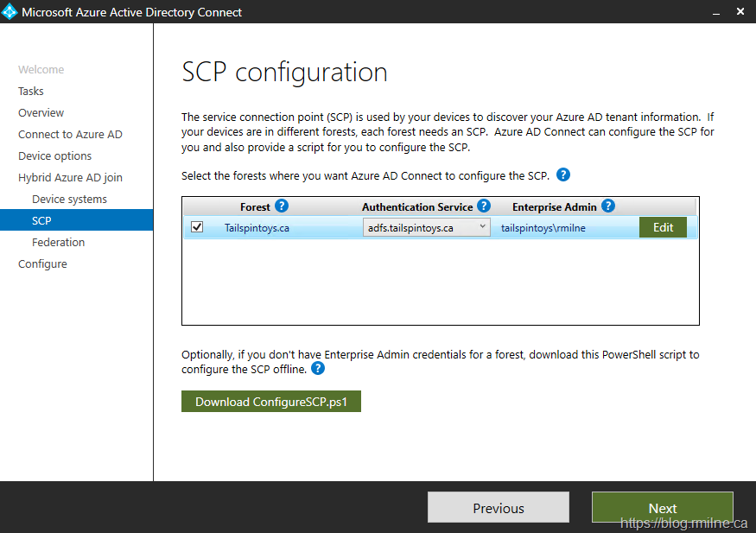756x533 pixels.
Task: Go to the Tasks step in sidebar
Action: click(31, 92)
